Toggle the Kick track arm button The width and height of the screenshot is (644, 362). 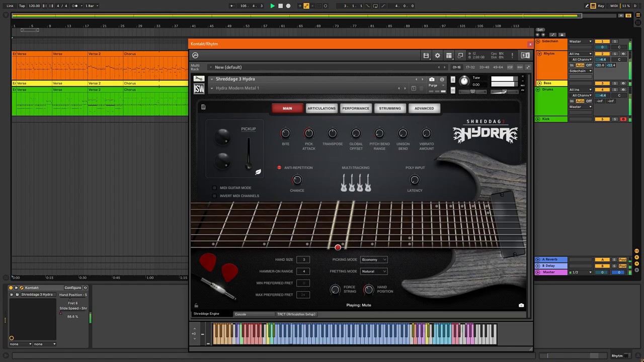coord(623,119)
